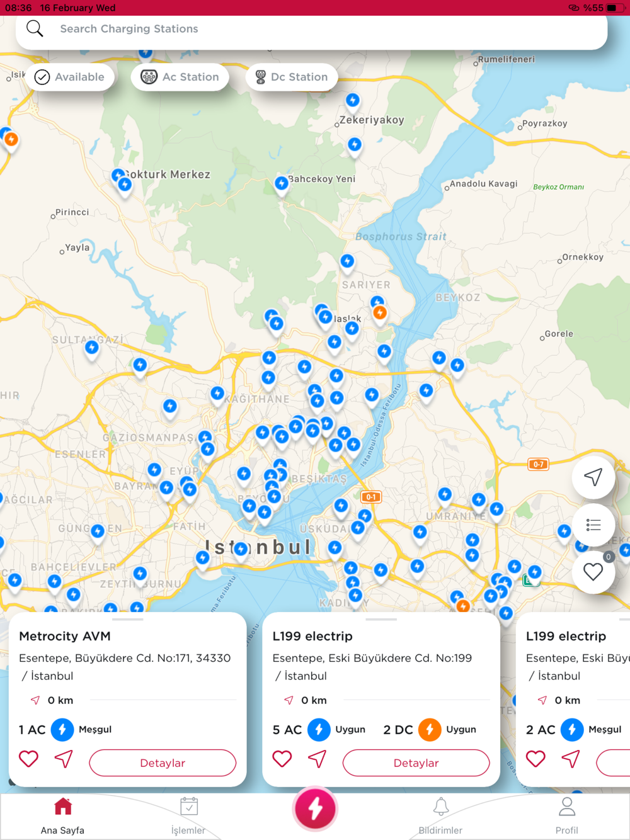Screen dimensions: 630x840
Task: Select station pin near Zekeriyakoy
Action: 352,102
